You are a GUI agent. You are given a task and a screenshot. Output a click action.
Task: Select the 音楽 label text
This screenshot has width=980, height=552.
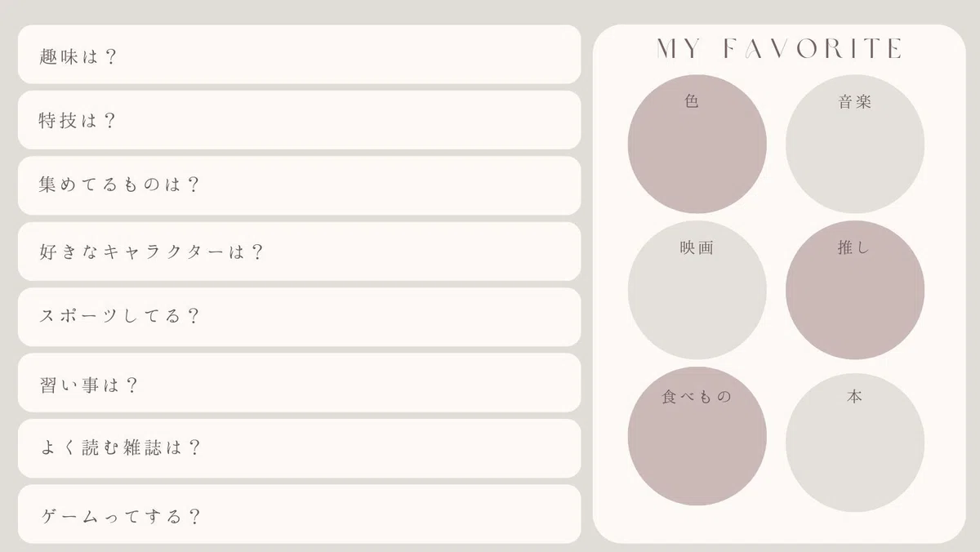(855, 103)
